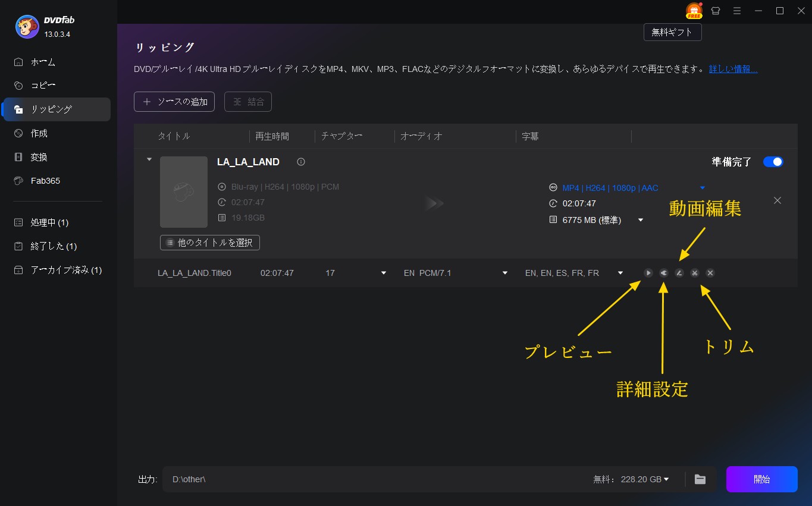Click the 再生時間 column header
The height and width of the screenshot is (506, 812).
coord(272,136)
